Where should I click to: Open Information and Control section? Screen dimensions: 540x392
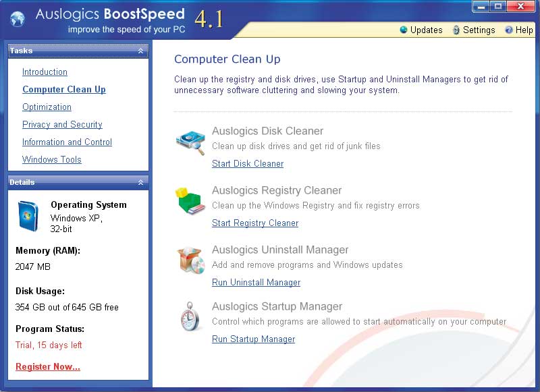(67, 142)
